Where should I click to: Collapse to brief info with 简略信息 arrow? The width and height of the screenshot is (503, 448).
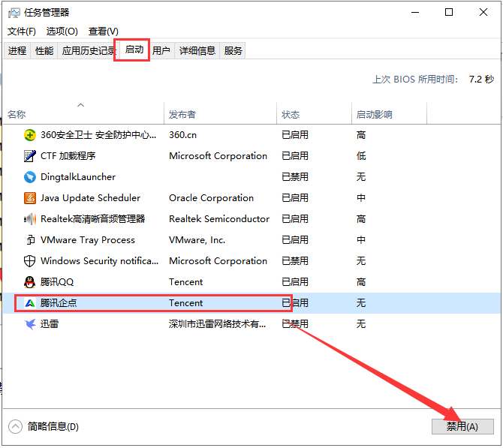pyautogui.click(x=15, y=427)
